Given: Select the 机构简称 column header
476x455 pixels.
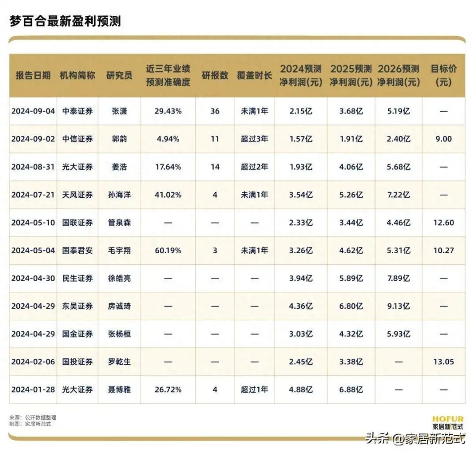Looking at the screenshot, I should 77,75.
